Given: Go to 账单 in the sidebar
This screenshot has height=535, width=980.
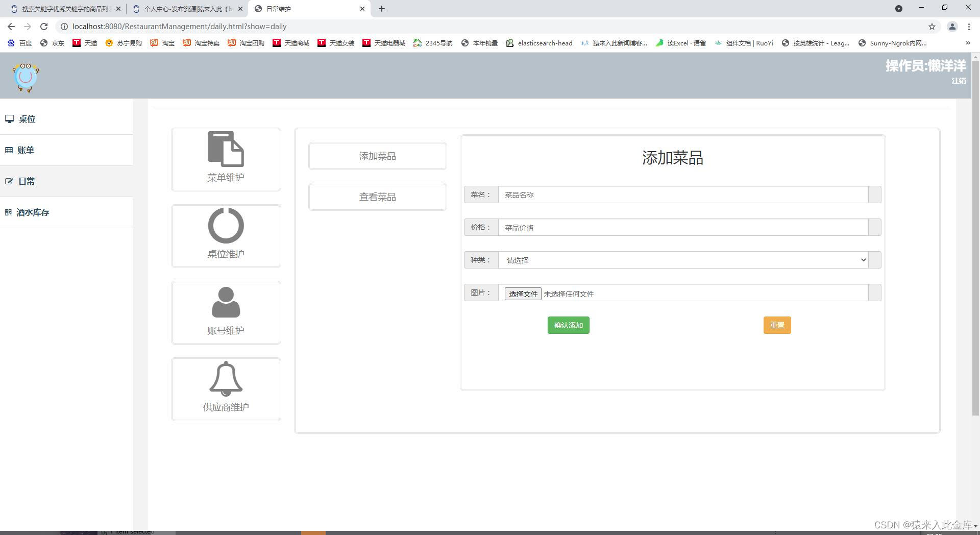Looking at the screenshot, I should pos(66,150).
